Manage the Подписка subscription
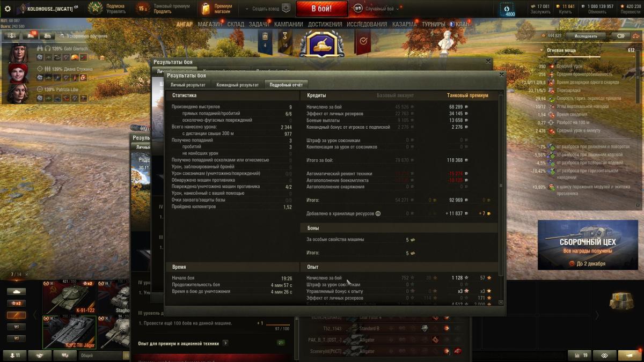Viewport: 644px width, 362px height. [115, 11]
